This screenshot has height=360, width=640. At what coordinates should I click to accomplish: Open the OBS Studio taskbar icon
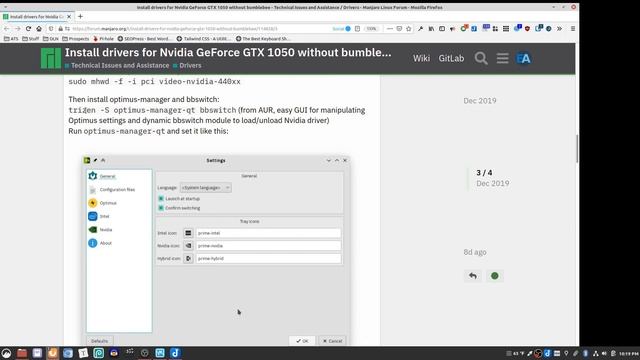tap(144, 353)
